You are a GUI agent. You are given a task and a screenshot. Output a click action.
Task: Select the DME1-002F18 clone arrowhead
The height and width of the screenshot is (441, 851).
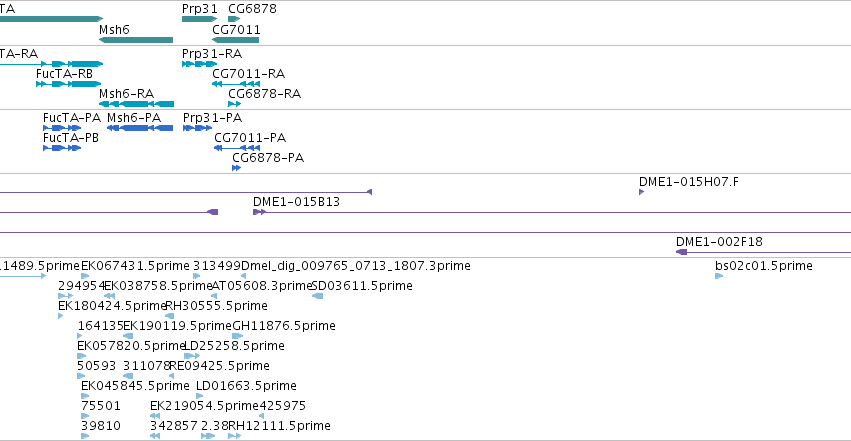click(x=682, y=252)
